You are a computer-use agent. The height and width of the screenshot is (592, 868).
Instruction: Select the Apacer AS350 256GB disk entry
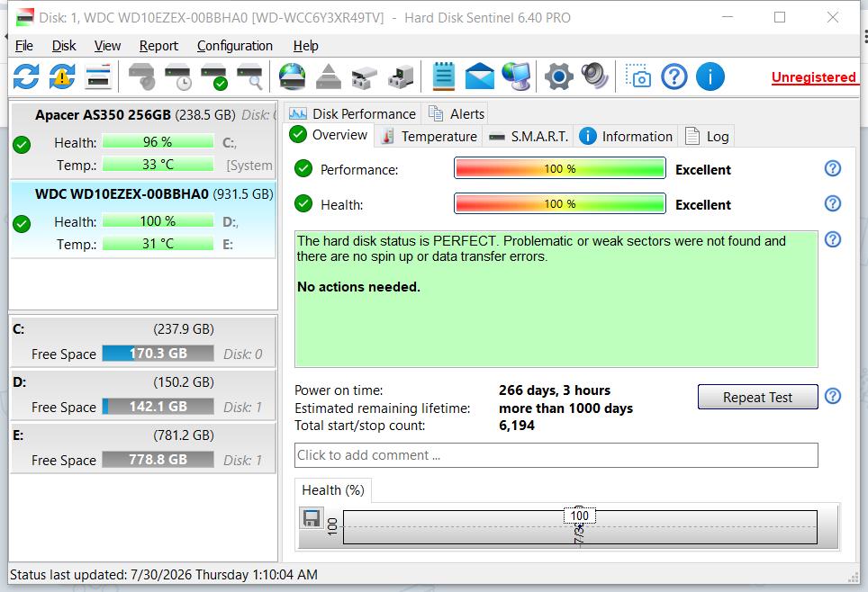(x=143, y=139)
